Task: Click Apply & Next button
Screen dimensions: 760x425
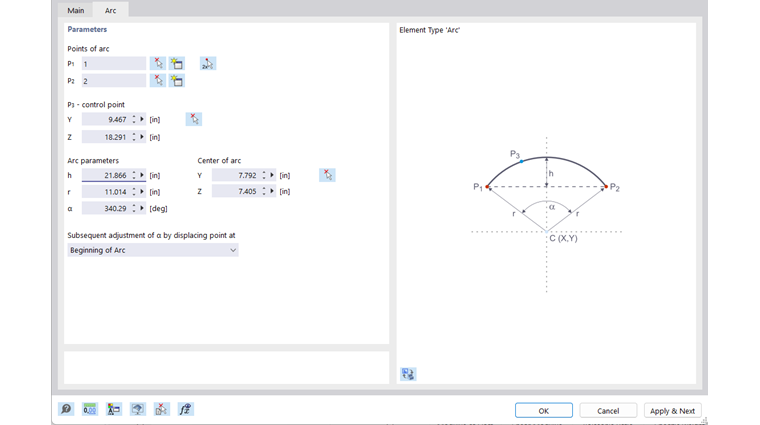Action: coord(672,410)
